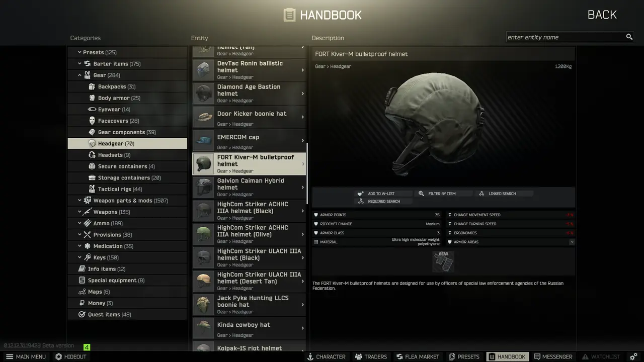Image resolution: width=644 pixels, height=362 pixels.
Task: Open the settings gear icon
Action: point(633,356)
